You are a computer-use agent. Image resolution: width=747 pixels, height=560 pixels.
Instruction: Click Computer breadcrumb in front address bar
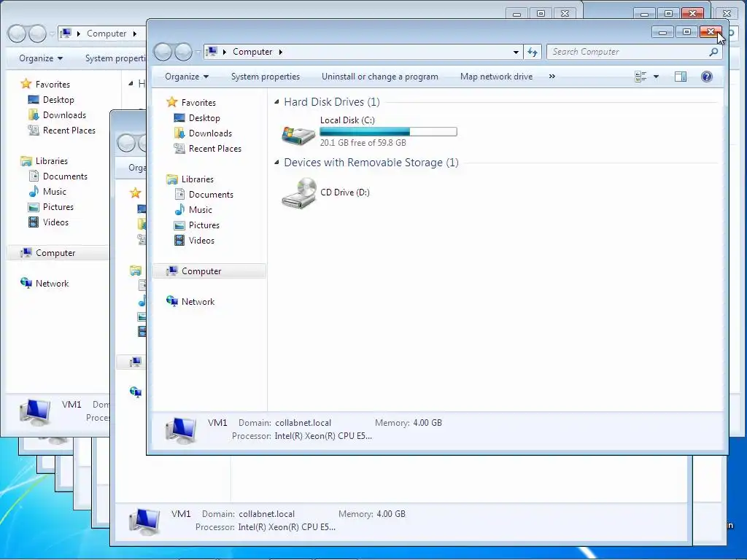[x=252, y=52]
